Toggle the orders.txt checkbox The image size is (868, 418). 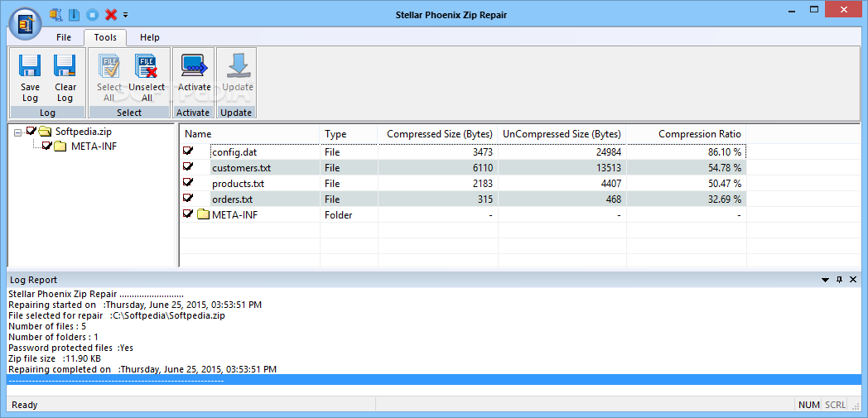pos(188,197)
